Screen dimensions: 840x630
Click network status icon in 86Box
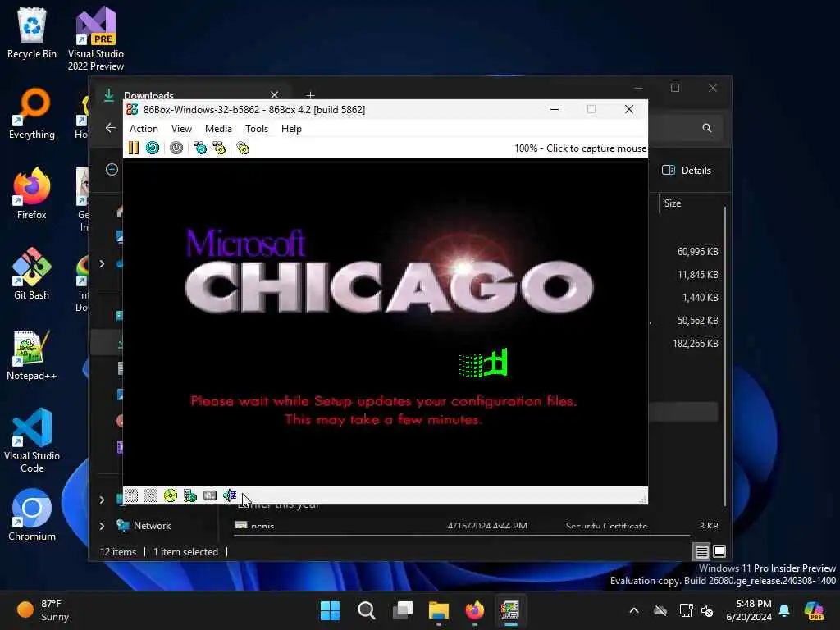(190, 495)
